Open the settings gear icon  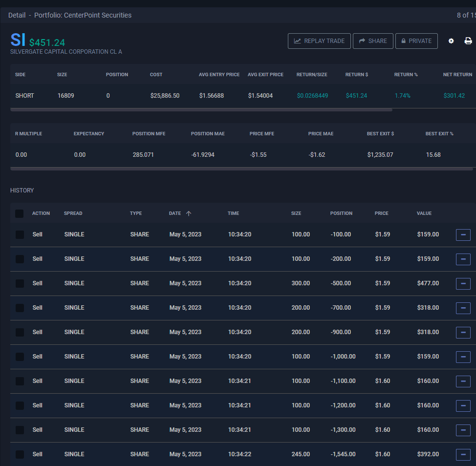(451, 41)
